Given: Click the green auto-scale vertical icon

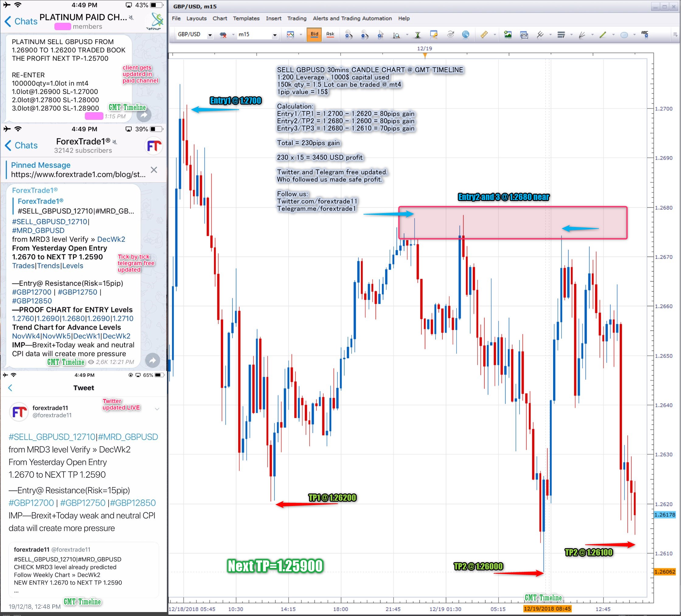Looking at the screenshot, I should tap(418, 35).
